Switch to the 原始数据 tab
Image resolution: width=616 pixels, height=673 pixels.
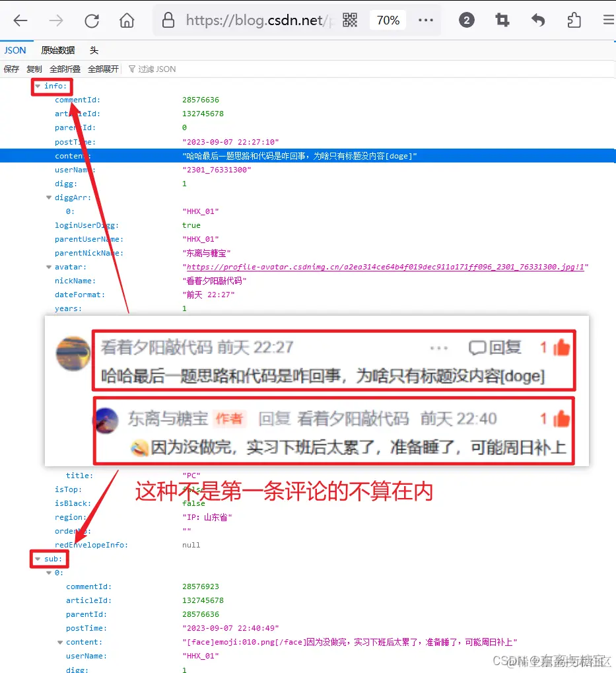coord(57,50)
